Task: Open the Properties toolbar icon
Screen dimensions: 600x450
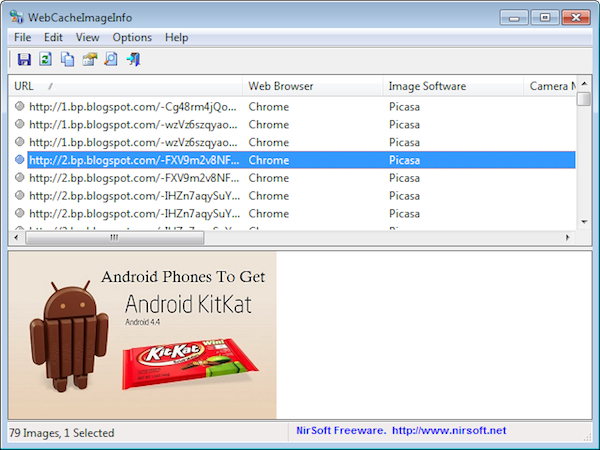Action: [90, 59]
